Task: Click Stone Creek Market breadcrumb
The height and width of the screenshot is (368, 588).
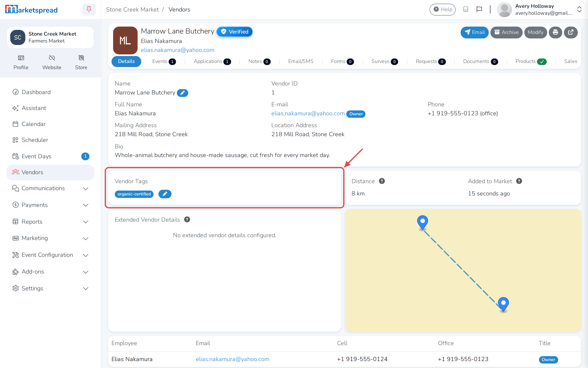Action: [x=133, y=9]
